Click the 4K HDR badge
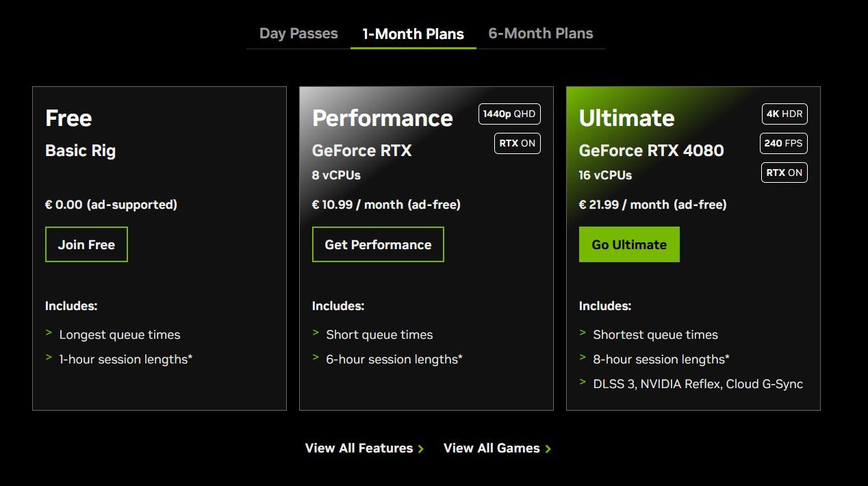The height and width of the screenshot is (486, 868). 784,114
